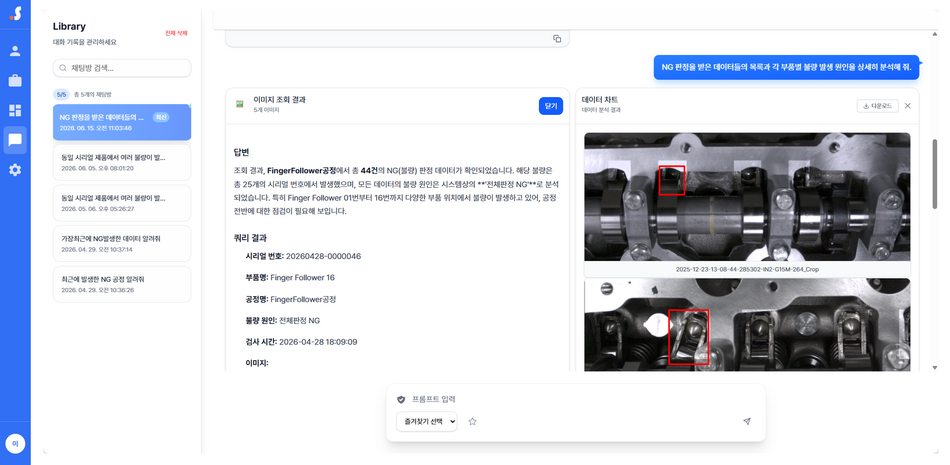
Task: Click the S logo in the sidebar
Action: pos(15,13)
